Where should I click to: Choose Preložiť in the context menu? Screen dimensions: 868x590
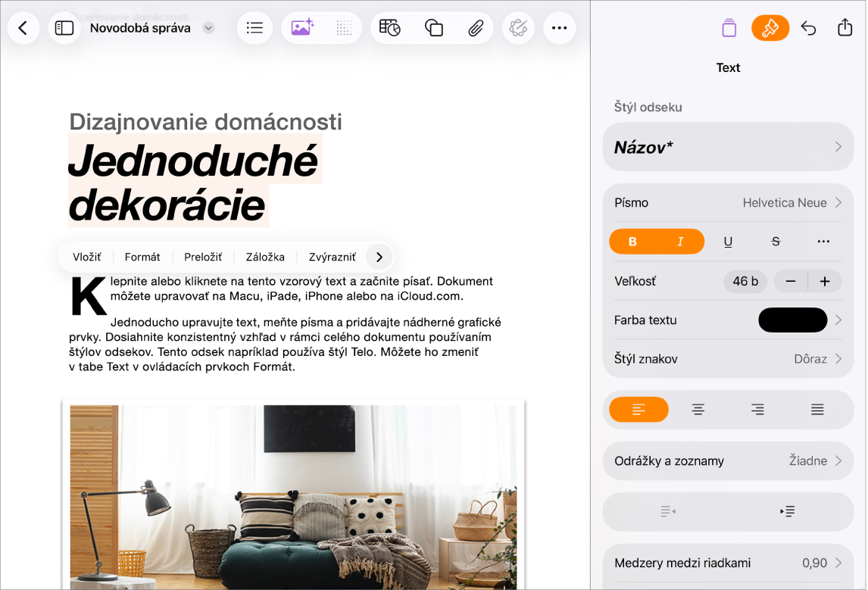tap(202, 257)
